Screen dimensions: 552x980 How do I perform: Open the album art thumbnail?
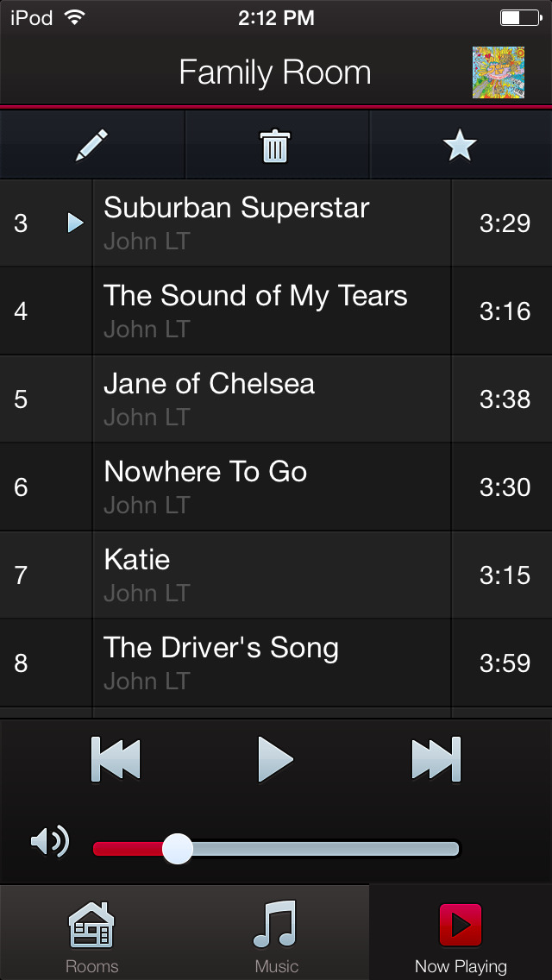click(x=499, y=72)
